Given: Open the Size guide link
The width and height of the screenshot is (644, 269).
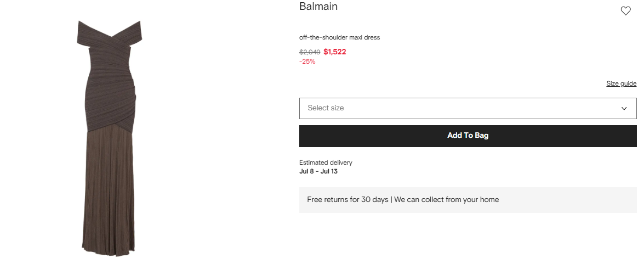Looking at the screenshot, I should point(621,83).
